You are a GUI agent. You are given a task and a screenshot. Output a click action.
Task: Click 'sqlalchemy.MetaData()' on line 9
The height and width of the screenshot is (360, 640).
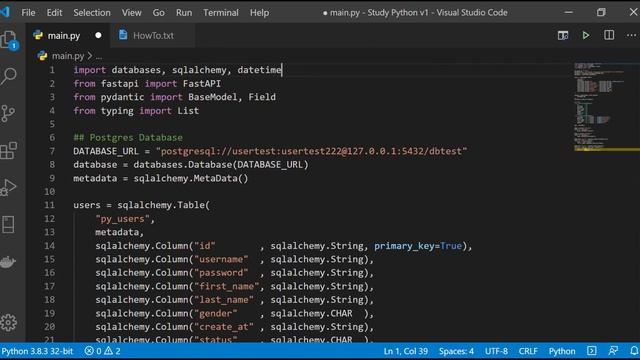coord(191,178)
